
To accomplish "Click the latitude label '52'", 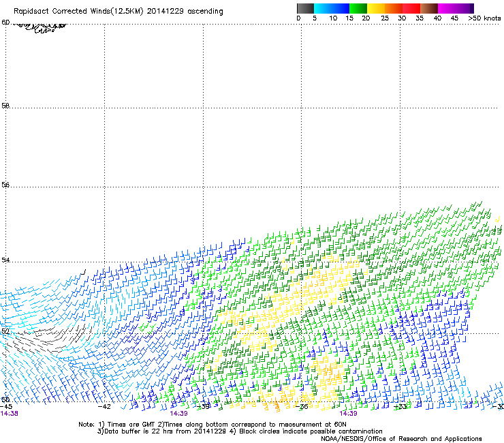I will click(x=5, y=331).
